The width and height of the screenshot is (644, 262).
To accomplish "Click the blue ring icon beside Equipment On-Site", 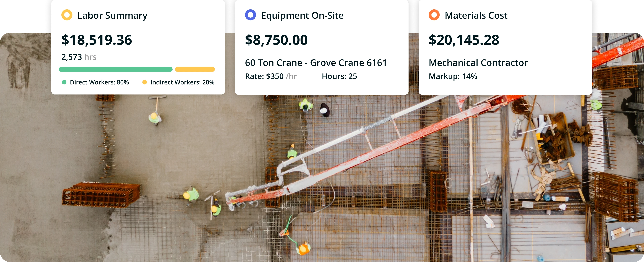I will [x=250, y=15].
